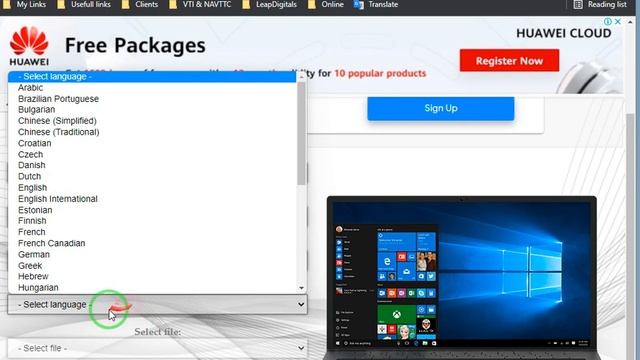This screenshot has width=640, height=360.
Task: Select German from the language list
Action: click(152, 254)
